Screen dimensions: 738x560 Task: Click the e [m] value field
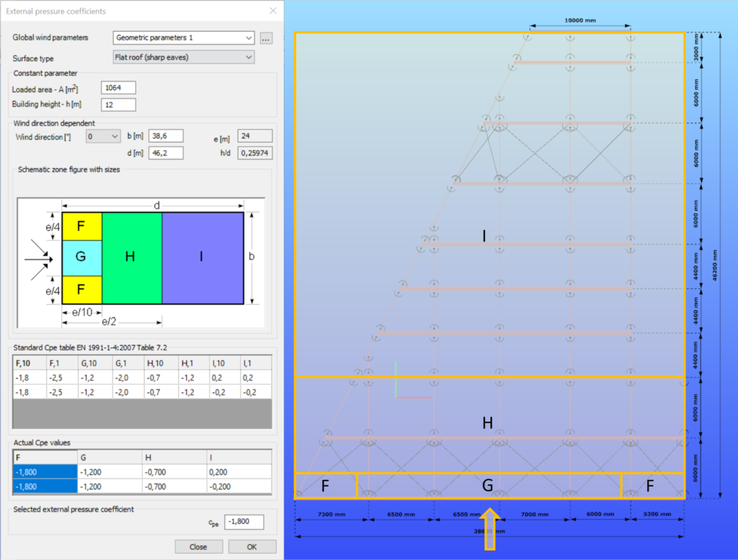pos(255,136)
